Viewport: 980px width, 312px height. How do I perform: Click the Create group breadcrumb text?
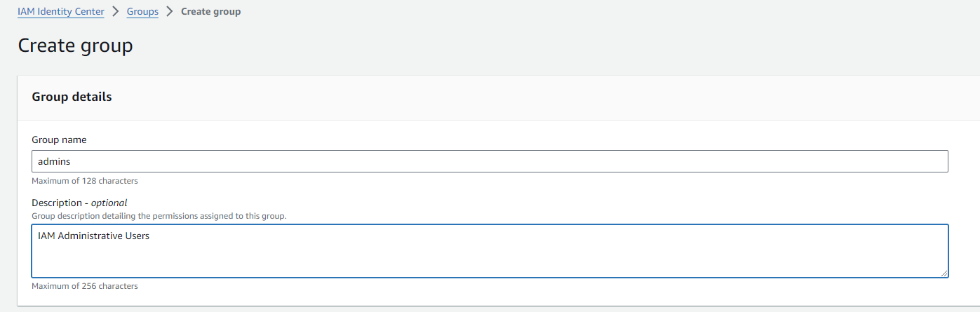210,12
